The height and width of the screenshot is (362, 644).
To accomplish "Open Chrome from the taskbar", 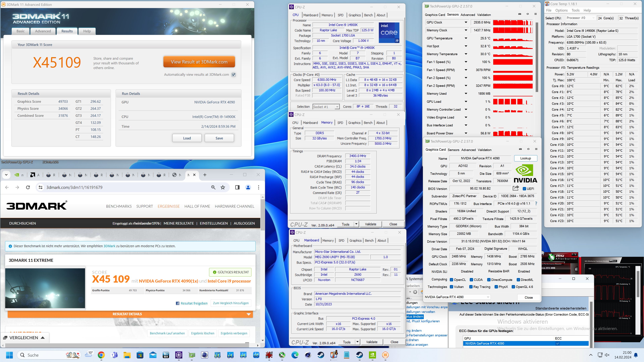I will tap(101, 355).
